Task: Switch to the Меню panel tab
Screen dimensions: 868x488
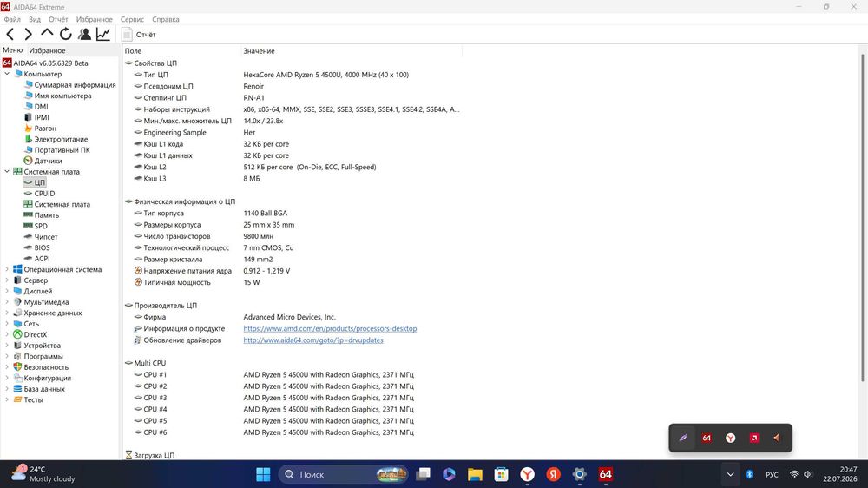Action: click(x=13, y=50)
